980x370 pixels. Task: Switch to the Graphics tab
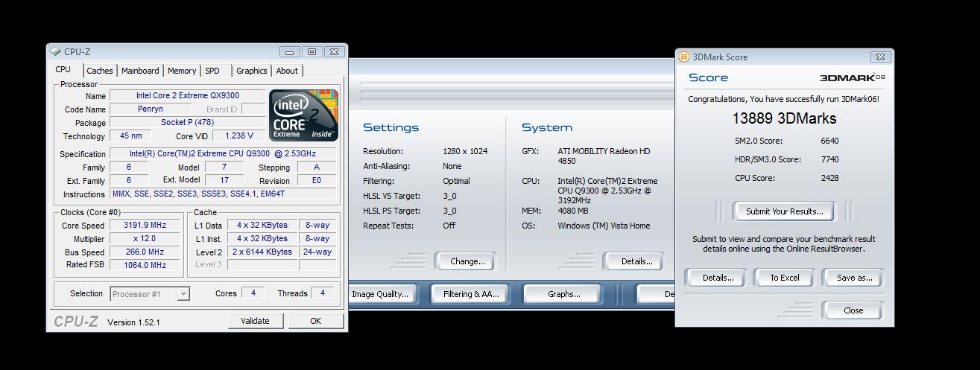pos(251,71)
